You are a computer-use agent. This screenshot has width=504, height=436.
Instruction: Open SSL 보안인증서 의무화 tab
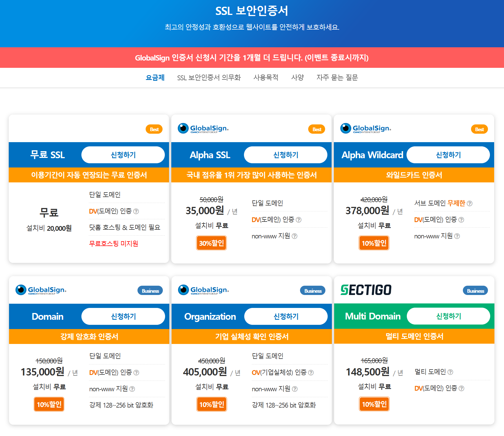(209, 77)
